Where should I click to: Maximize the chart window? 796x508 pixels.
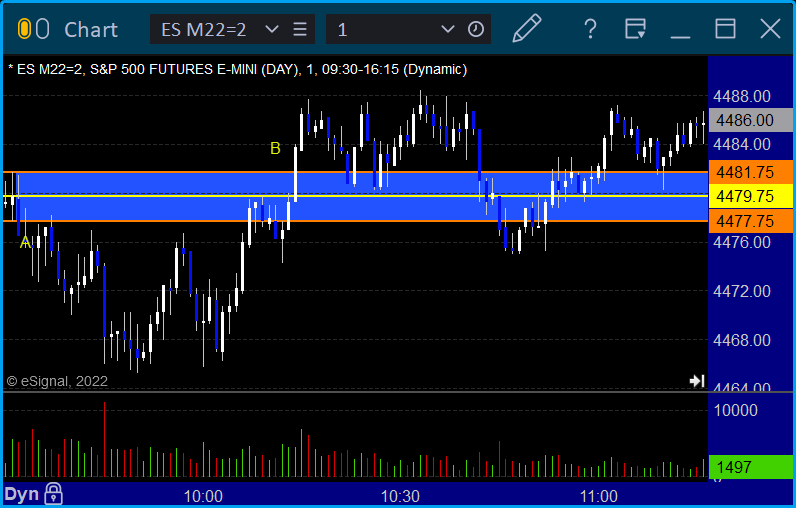725,29
